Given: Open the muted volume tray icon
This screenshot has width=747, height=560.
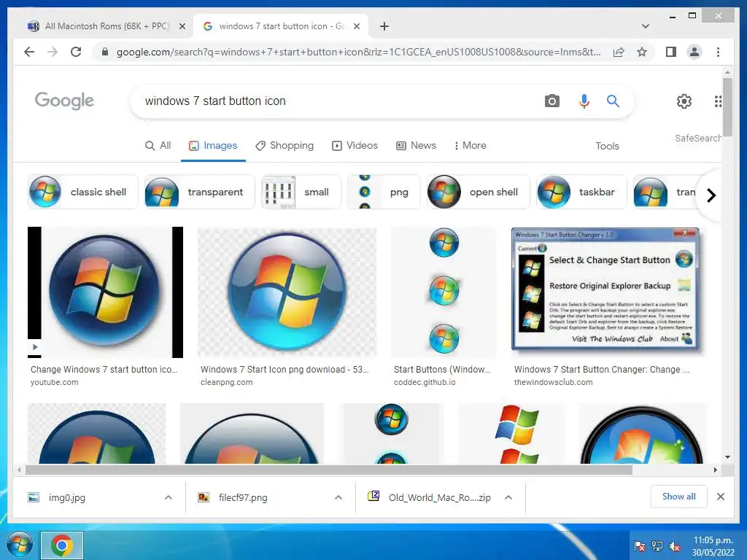Looking at the screenshot, I should pos(675,545).
